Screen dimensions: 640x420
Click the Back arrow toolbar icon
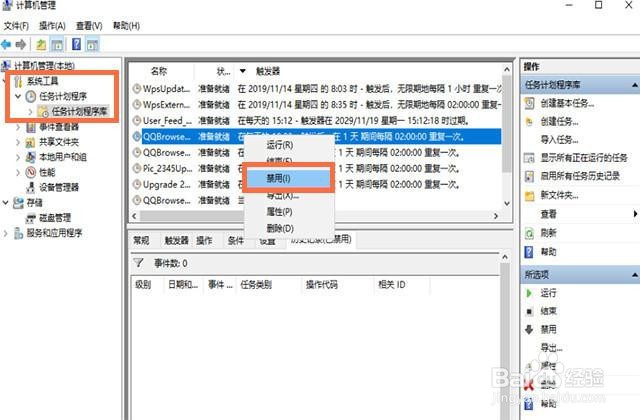coord(6,44)
